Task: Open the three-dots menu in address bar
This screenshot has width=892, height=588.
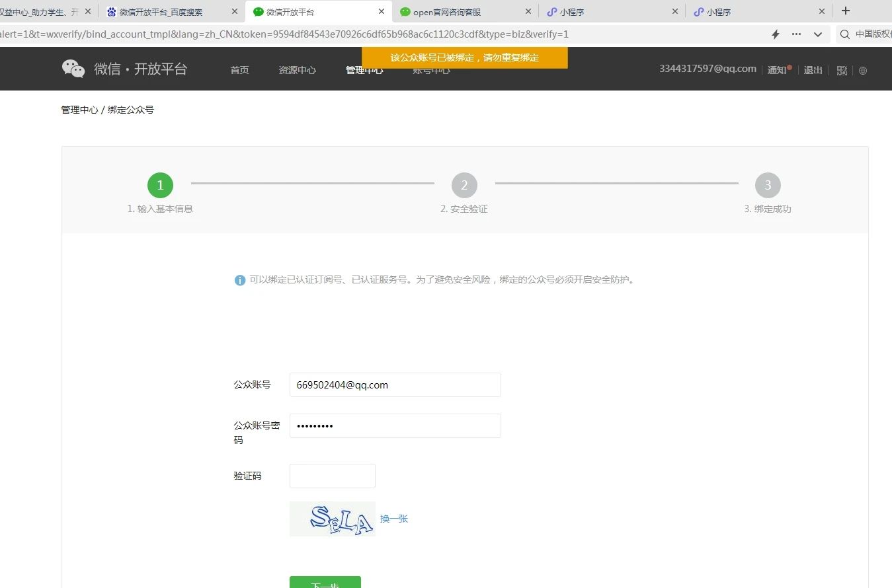Action: pos(796,34)
